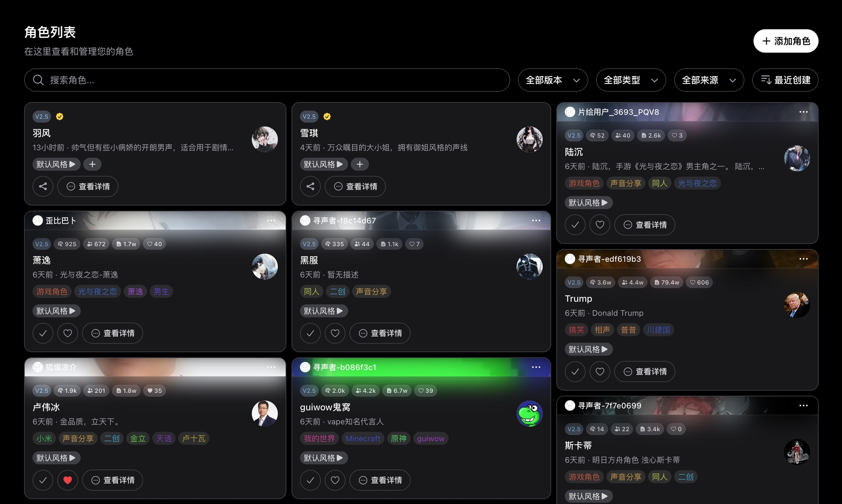842x504 pixels.
Task: Click the plus icon to add a style to 雪琪
Action: 360,164
